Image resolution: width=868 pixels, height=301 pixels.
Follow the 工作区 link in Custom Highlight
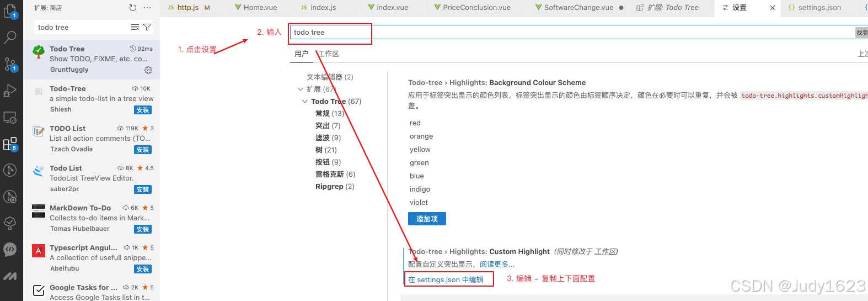coord(605,251)
